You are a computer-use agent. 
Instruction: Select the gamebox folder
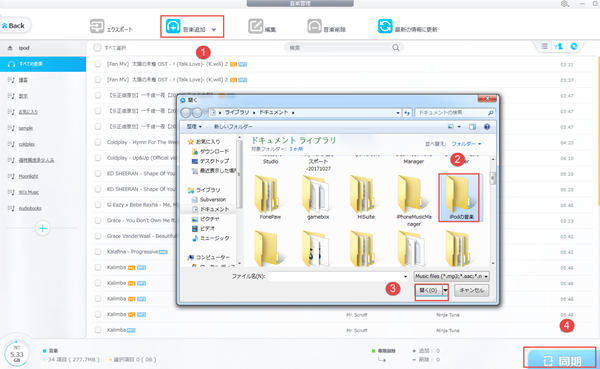[318, 198]
